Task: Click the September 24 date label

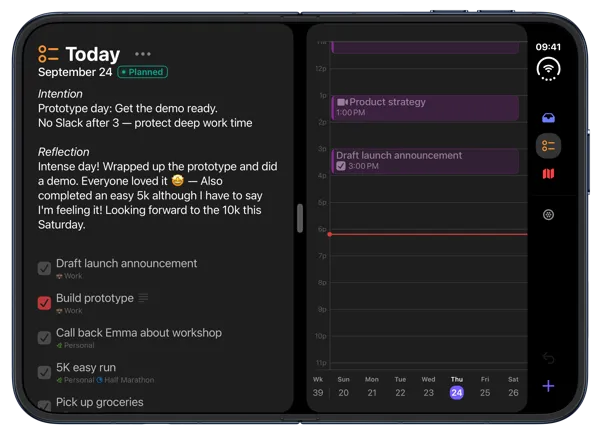Action: pos(75,72)
